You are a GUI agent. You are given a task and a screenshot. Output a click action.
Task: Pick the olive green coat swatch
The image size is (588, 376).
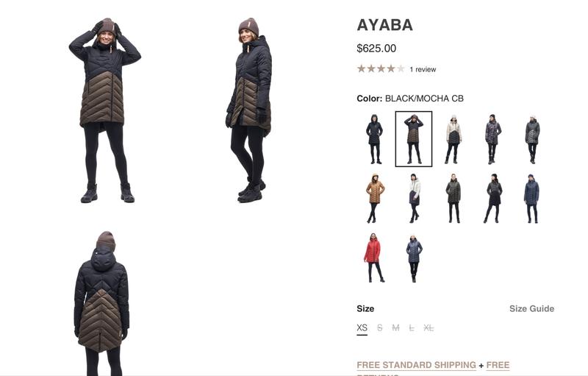point(453,198)
